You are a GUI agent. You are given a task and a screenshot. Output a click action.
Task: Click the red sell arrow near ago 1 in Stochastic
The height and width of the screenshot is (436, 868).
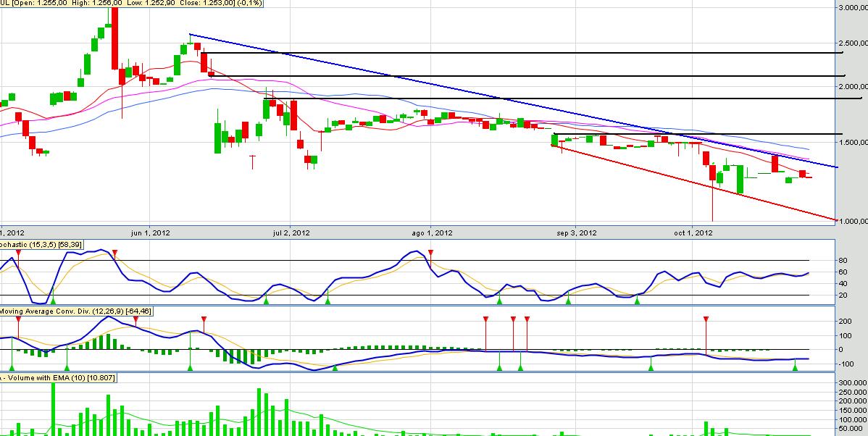pyautogui.click(x=430, y=253)
